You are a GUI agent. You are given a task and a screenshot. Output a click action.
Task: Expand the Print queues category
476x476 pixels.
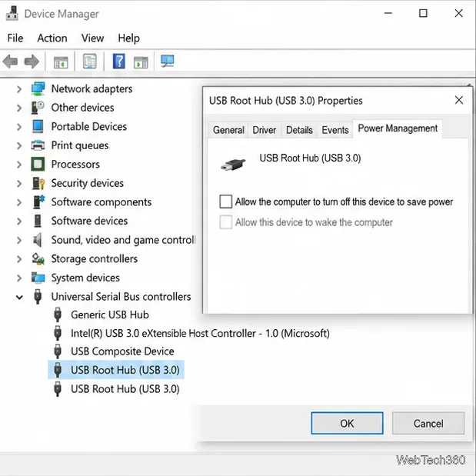pos(18,145)
